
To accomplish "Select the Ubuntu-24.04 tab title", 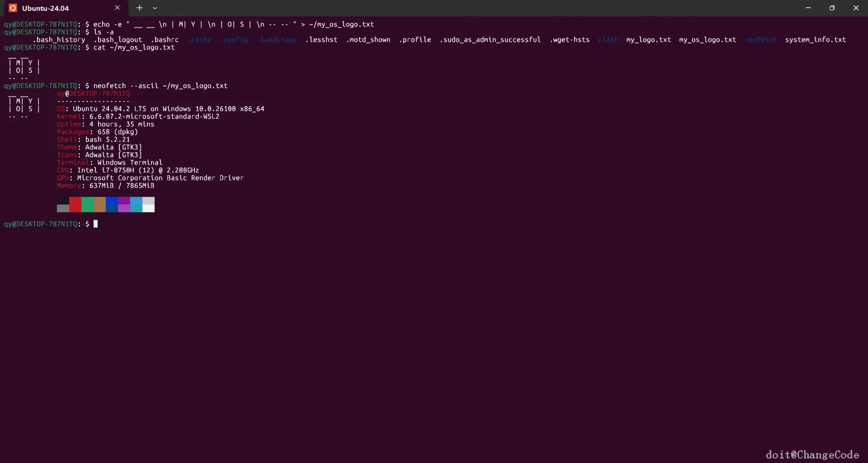I will (45, 8).
